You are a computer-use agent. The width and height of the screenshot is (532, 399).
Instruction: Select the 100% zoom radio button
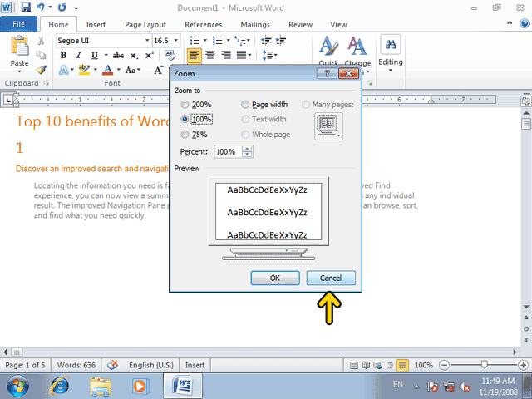point(185,119)
